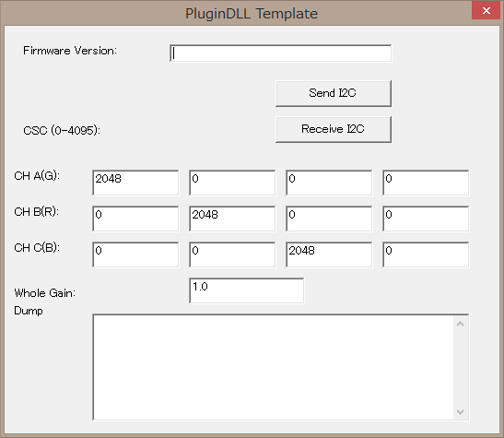Image resolution: width=504 pixels, height=438 pixels.
Task: Select the CH C(B) first coefficient field
Action: pyautogui.click(x=135, y=255)
